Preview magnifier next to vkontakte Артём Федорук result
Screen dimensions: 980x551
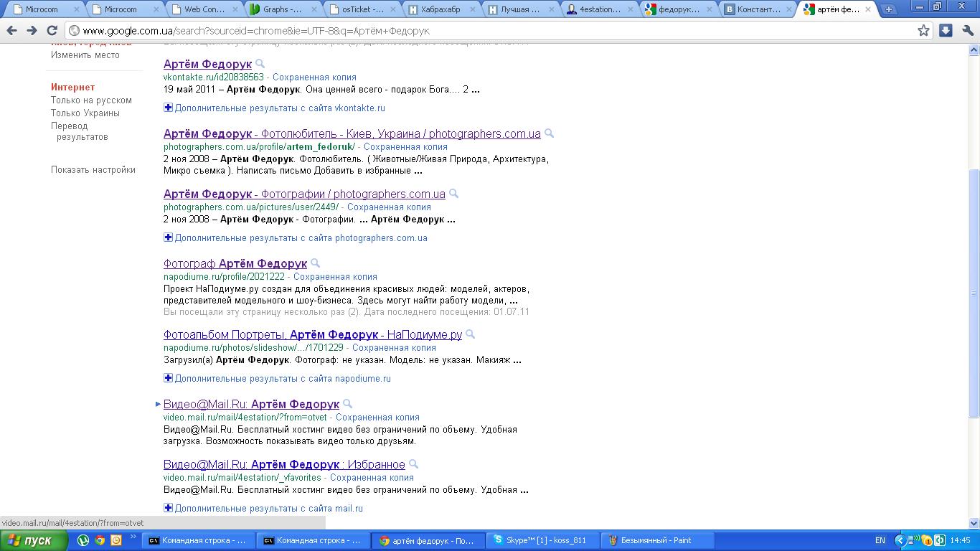coord(260,64)
